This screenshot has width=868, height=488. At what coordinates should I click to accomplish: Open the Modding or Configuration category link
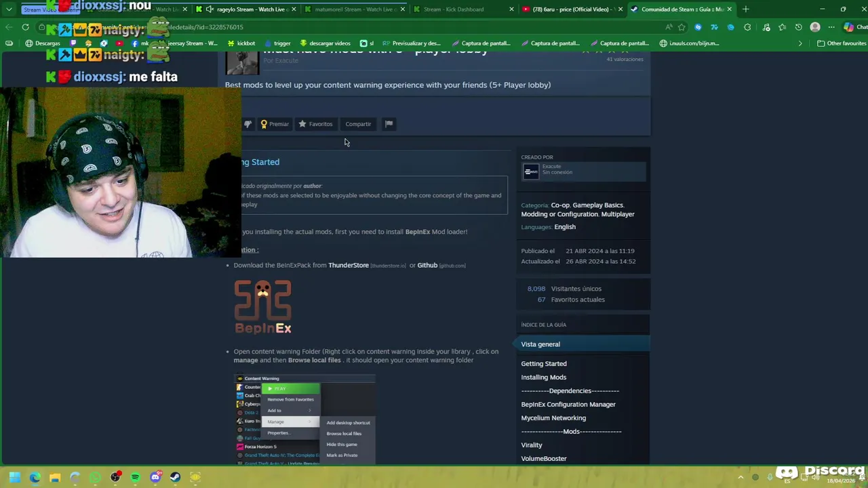(x=559, y=214)
